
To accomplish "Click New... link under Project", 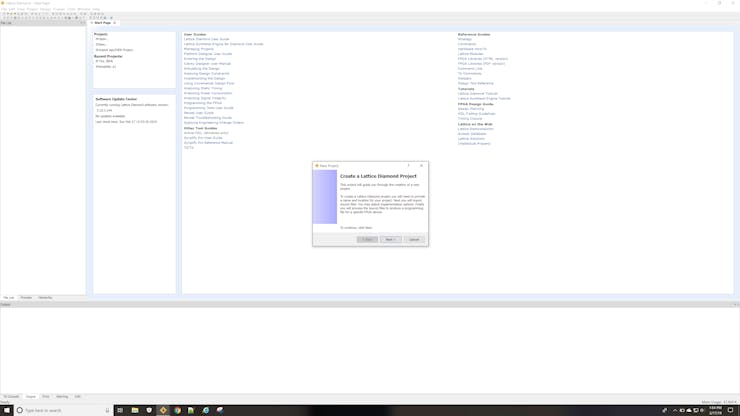I will tap(101, 44).
